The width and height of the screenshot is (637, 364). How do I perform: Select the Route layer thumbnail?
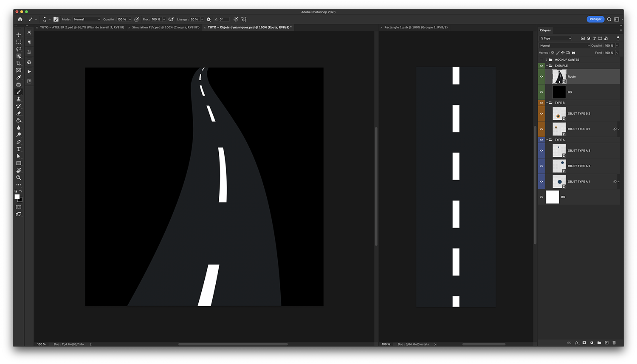pos(559,76)
